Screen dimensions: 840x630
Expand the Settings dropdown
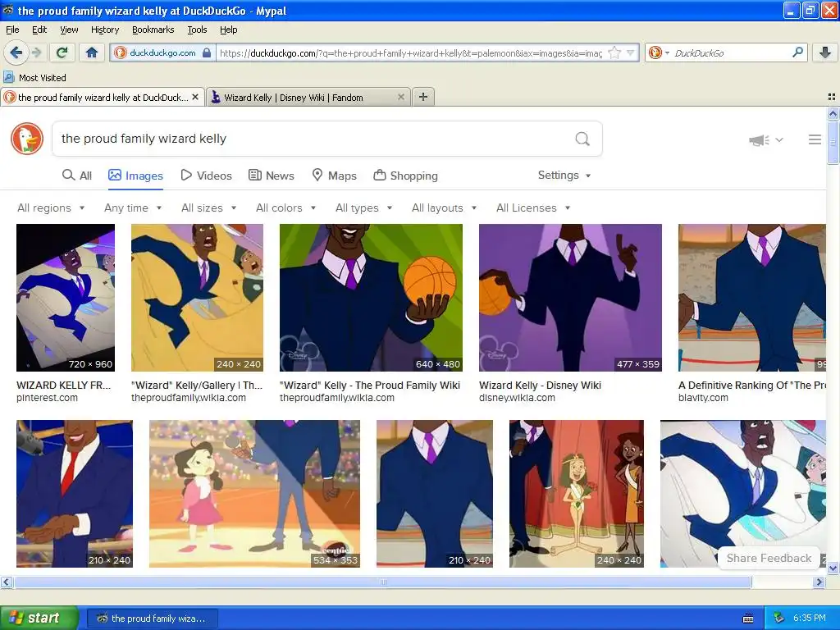564,176
